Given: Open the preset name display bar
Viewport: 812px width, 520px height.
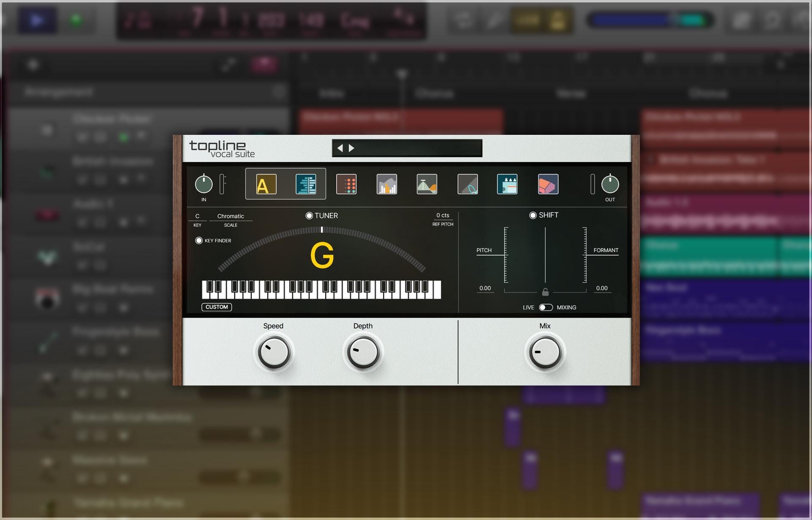Looking at the screenshot, I should click(407, 148).
